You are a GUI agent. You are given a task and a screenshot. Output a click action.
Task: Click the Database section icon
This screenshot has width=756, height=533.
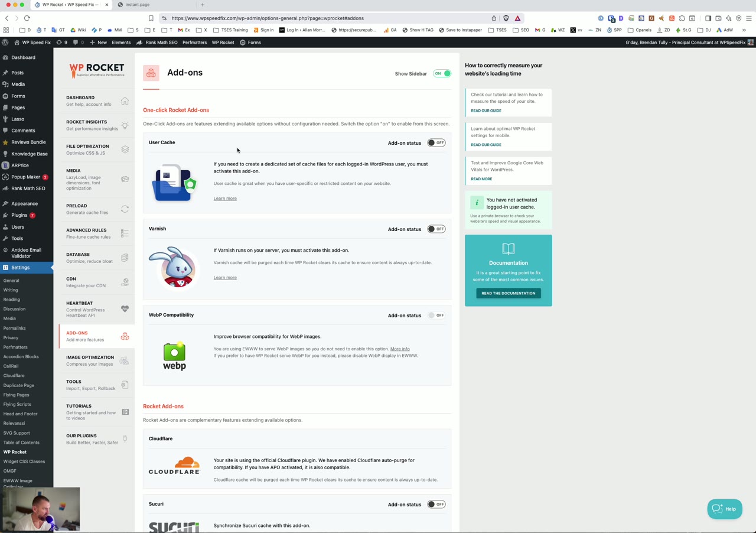pos(125,257)
